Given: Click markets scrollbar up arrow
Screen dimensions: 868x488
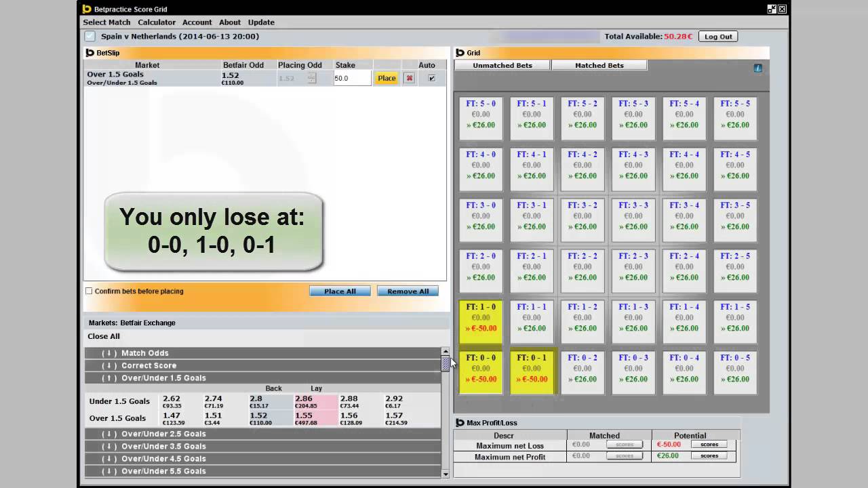Looking at the screenshot, I should [x=446, y=352].
